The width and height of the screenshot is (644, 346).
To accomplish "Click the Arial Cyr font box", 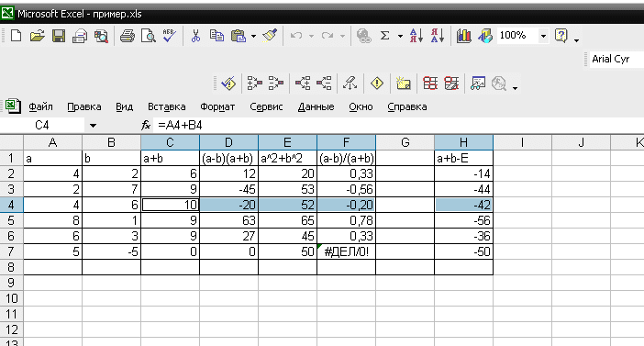I will pyautogui.click(x=616, y=59).
